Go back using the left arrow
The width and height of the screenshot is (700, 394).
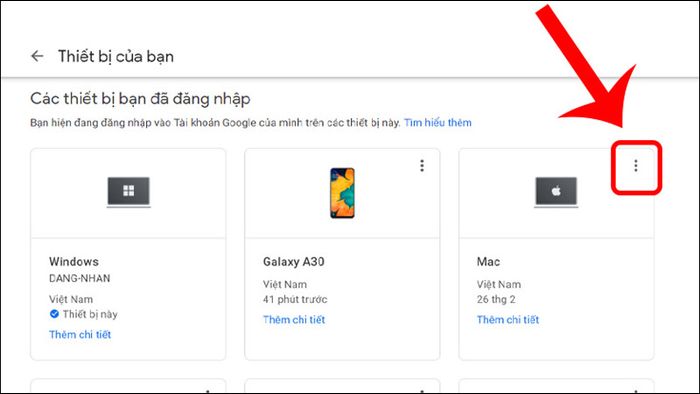[37, 56]
